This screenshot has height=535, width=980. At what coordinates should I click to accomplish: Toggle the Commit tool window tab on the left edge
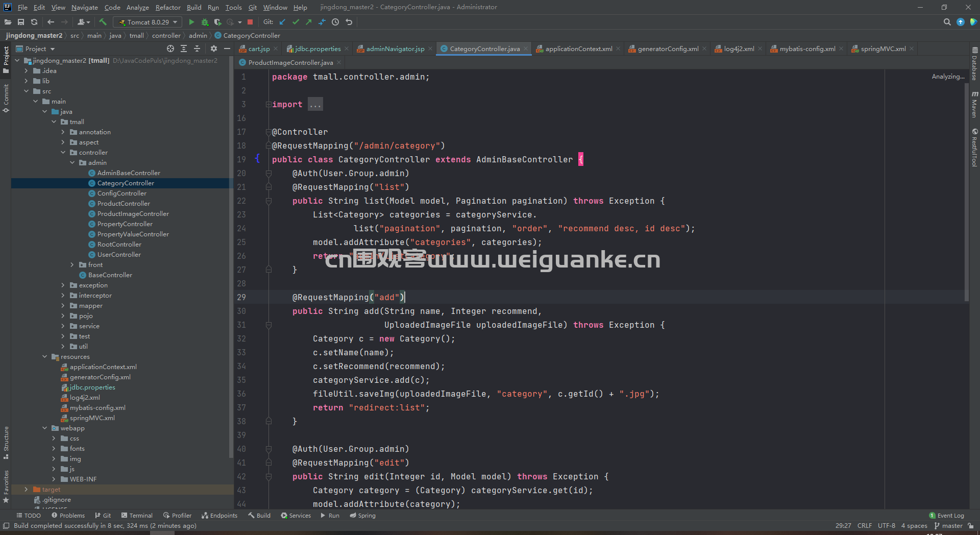(x=6, y=98)
